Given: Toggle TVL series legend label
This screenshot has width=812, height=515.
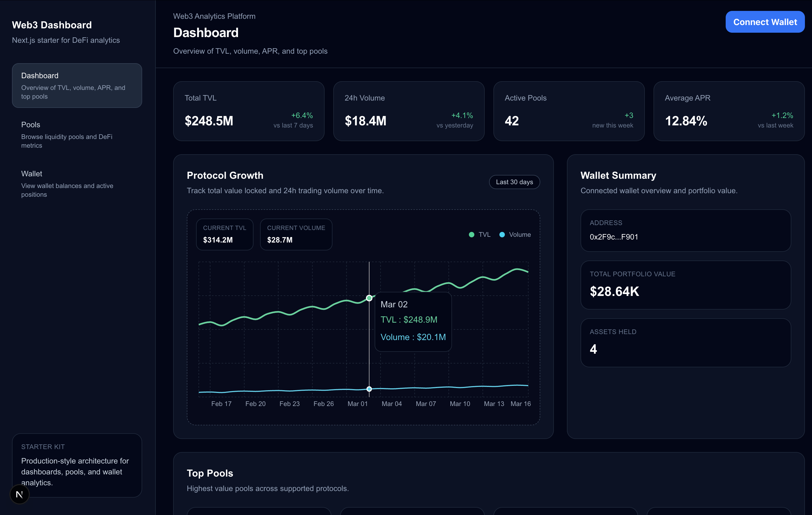Looking at the screenshot, I should [484, 235].
